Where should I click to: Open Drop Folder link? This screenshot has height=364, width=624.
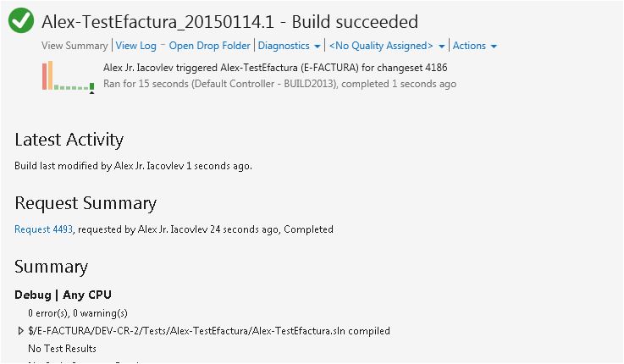pos(209,46)
